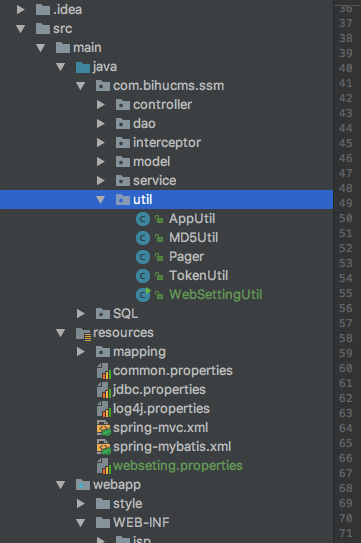361x543 pixels.
Task: Click the runnable WebSettingUtil class icon
Action: [143, 294]
